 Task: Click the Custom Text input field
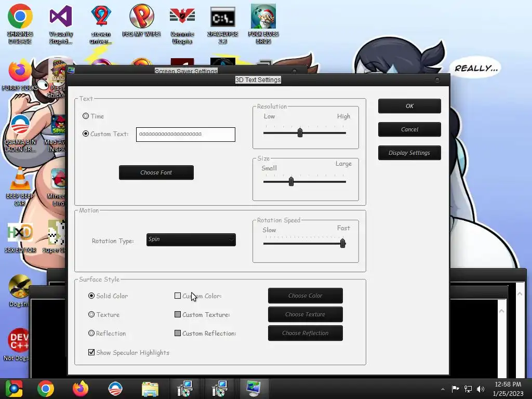click(185, 135)
